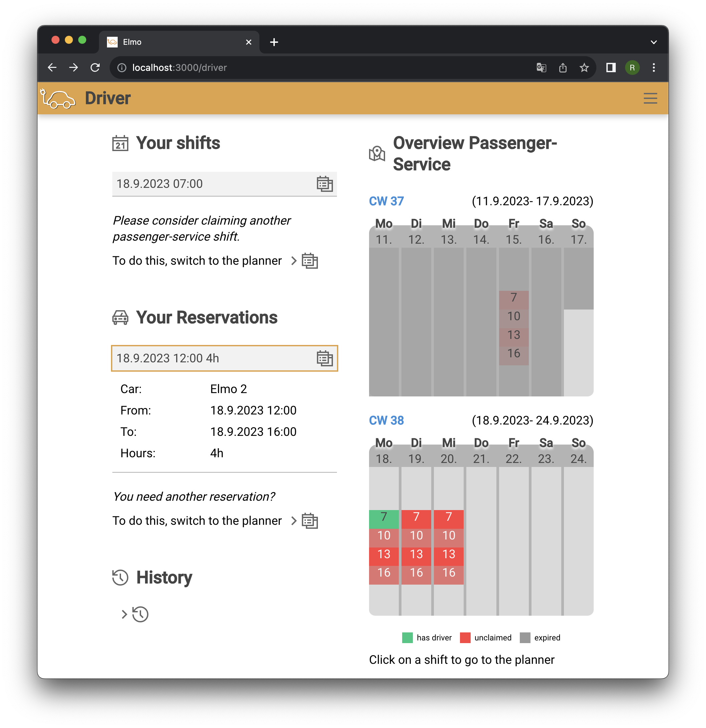706x728 pixels.
Task: Select Wednesday 20. shift at 16
Action: click(x=449, y=575)
